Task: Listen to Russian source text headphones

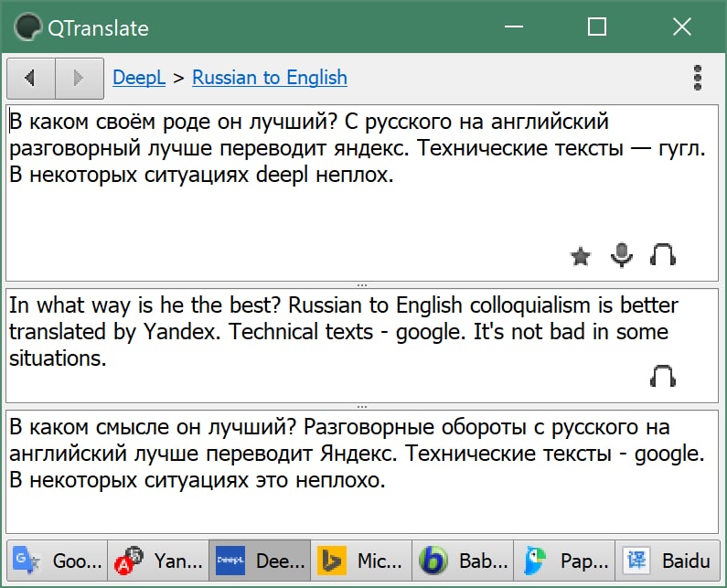Action: 663,254
